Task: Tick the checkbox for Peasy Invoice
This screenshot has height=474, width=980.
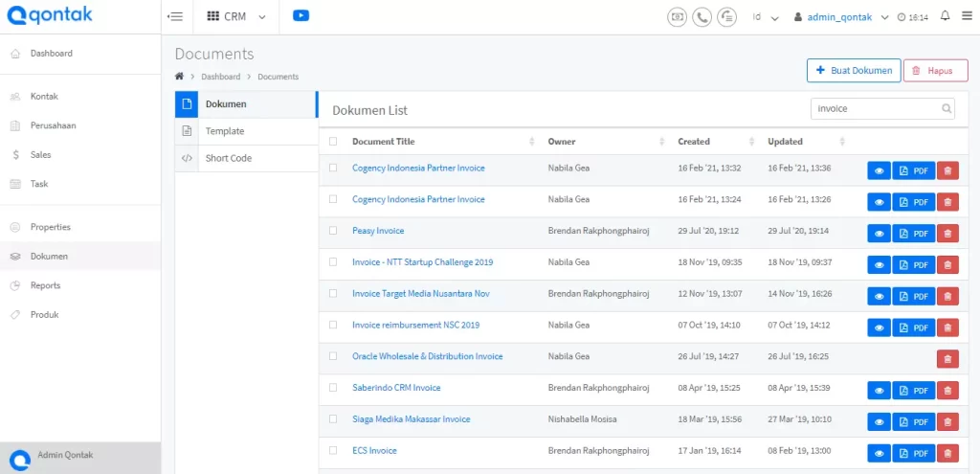Action: (x=333, y=230)
